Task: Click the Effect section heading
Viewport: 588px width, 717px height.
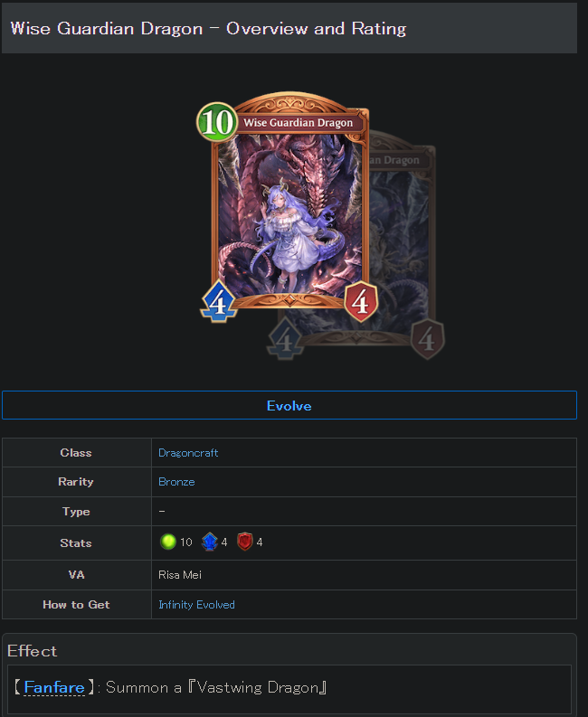Action: 32,651
